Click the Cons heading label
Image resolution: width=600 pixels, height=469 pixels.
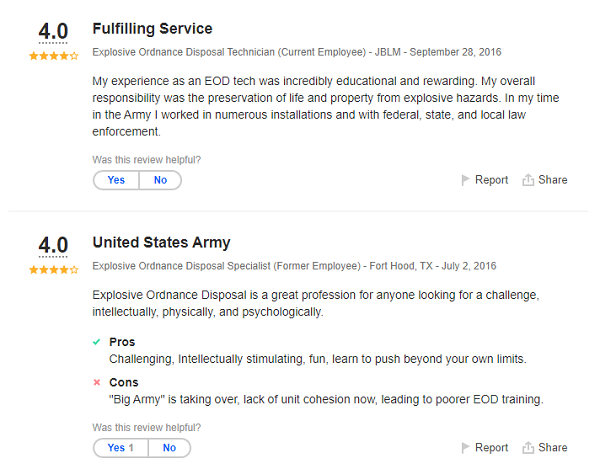click(x=123, y=383)
